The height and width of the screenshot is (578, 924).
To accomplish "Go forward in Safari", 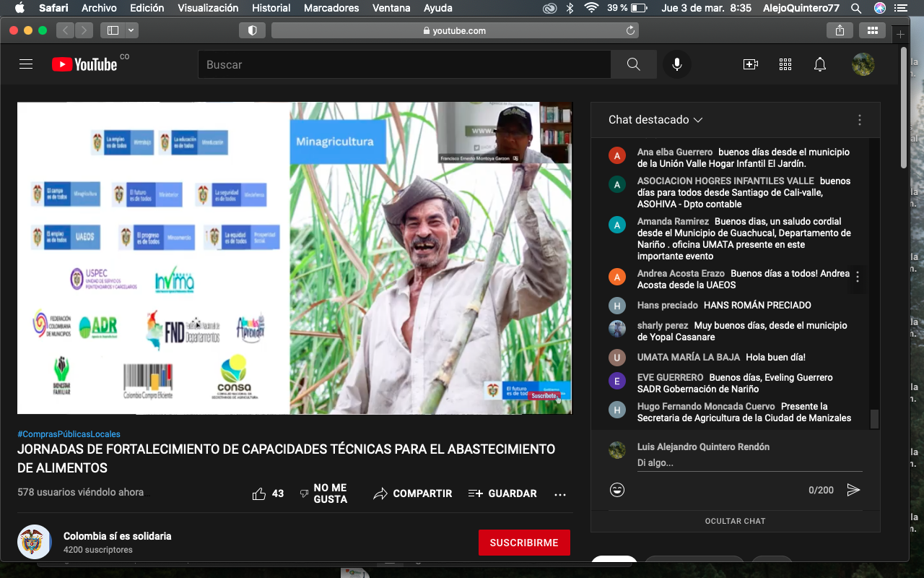I will coord(84,30).
